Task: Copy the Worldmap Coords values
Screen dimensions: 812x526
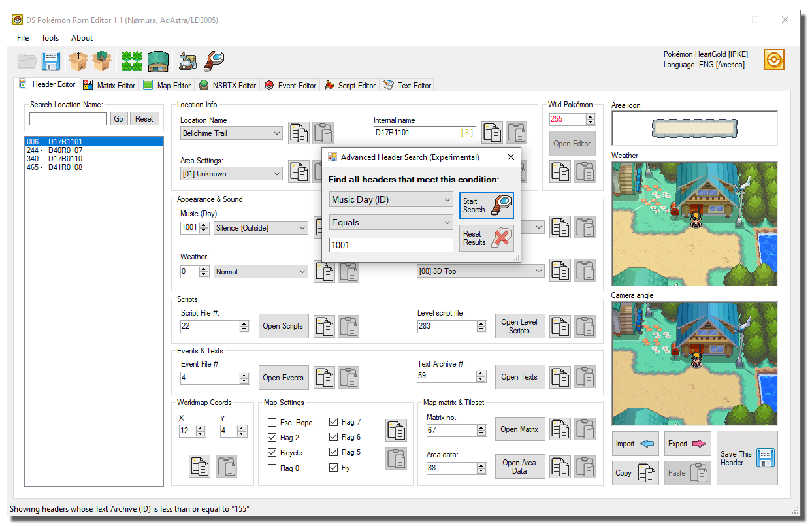Action: (200, 467)
